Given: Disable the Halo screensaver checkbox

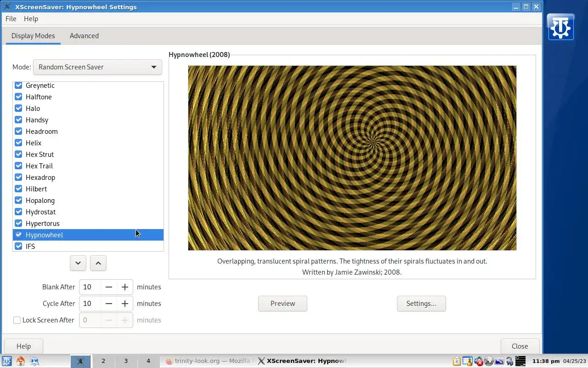Looking at the screenshot, I should pyautogui.click(x=18, y=109).
